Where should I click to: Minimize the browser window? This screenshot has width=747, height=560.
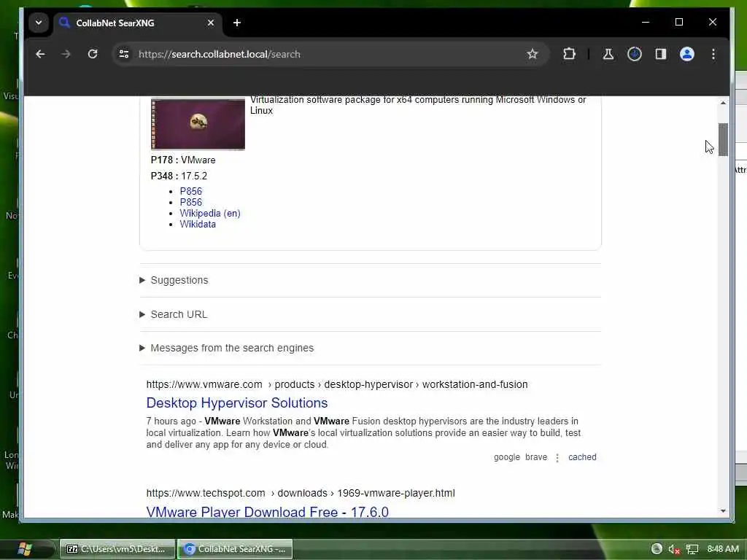646,23
